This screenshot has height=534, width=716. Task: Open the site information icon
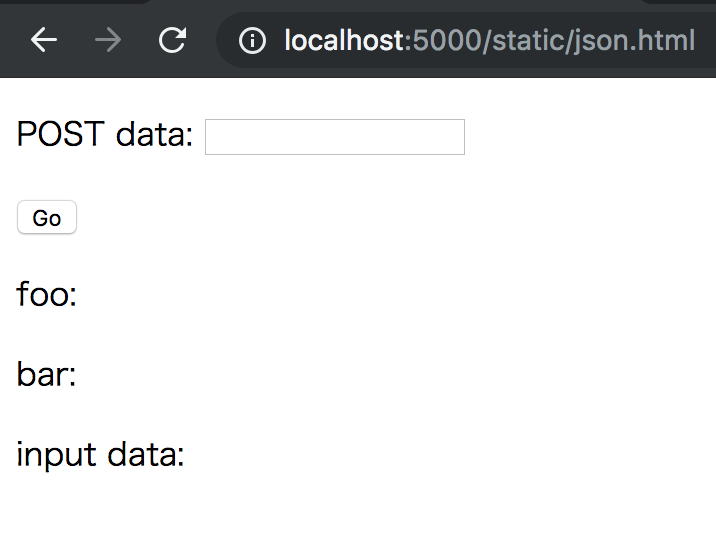(252, 40)
